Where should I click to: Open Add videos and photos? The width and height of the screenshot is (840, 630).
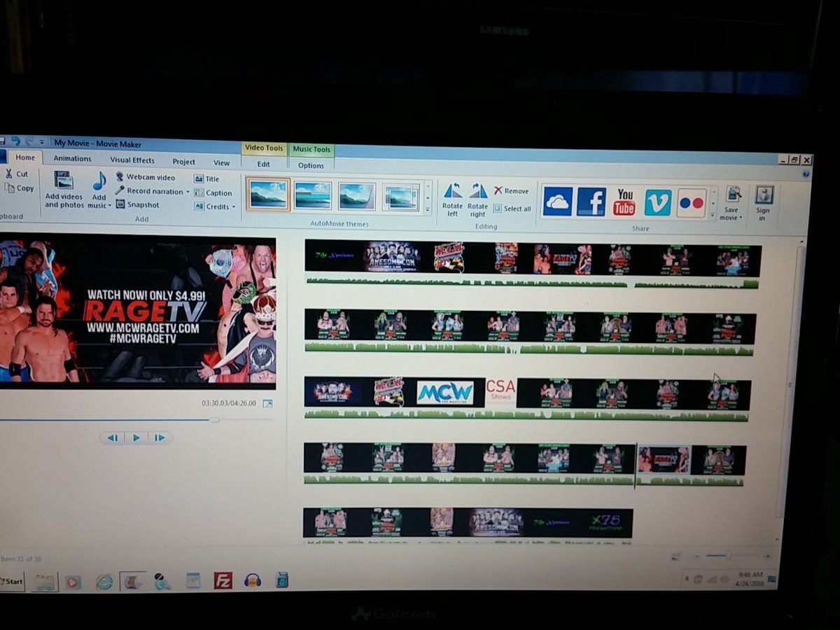point(64,191)
